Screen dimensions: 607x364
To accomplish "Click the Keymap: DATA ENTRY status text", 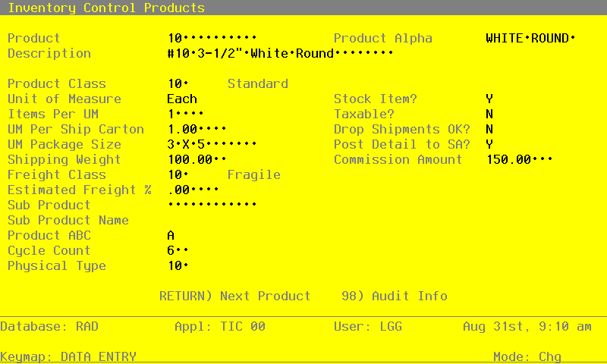I will pyautogui.click(x=68, y=356).
